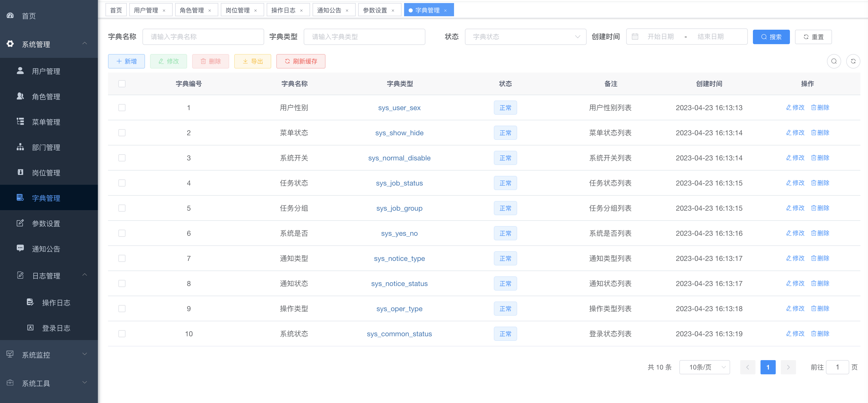Check the 任务状态 row checkbox
The width and height of the screenshot is (868, 403).
click(x=122, y=183)
